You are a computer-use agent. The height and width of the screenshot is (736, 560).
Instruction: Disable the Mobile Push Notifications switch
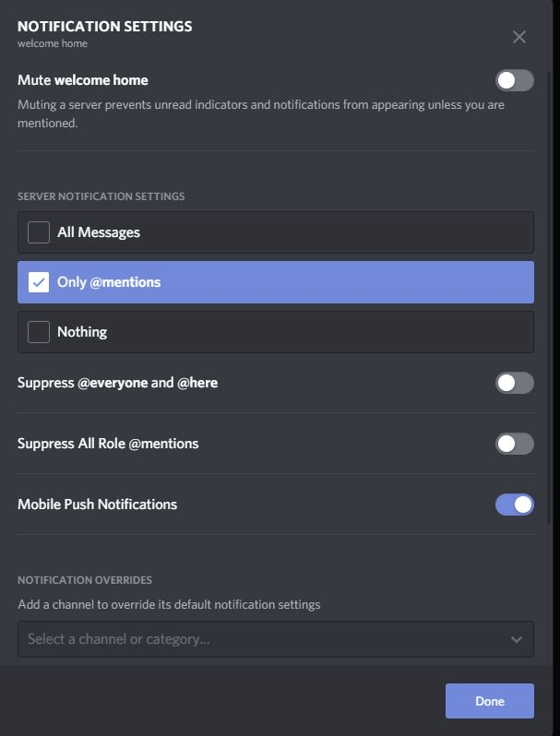pyautogui.click(x=514, y=505)
